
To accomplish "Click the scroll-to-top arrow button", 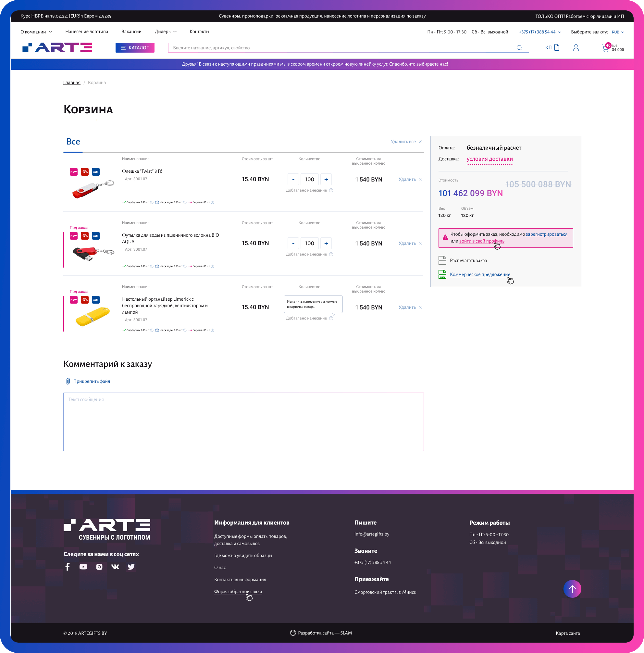I will pyautogui.click(x=572, y=589).
